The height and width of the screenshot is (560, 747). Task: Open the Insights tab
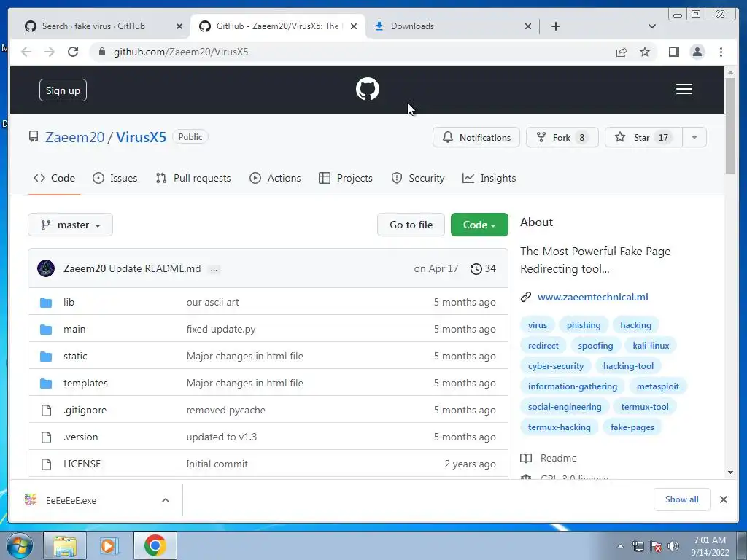[489, 178]
